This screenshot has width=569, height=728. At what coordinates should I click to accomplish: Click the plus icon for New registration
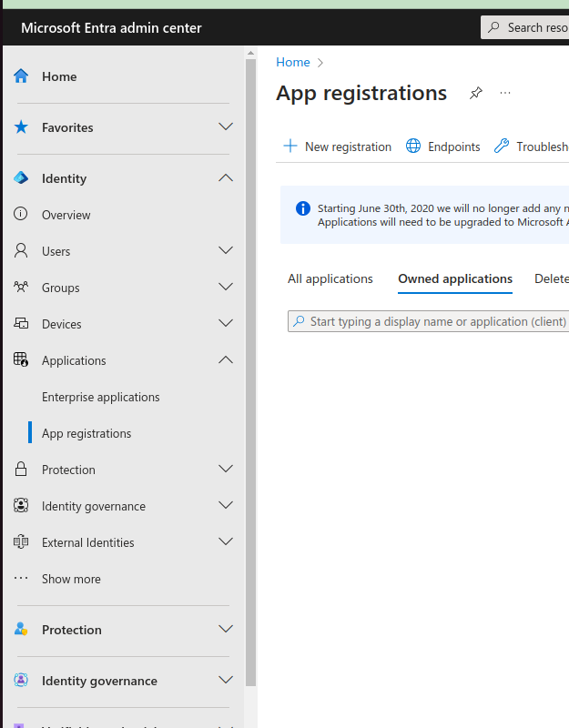pyautogui.click(x=290, y=146)
